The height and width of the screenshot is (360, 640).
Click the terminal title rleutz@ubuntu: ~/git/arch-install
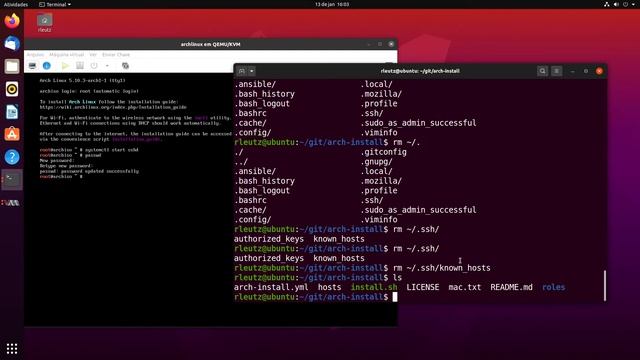[420, 71]
